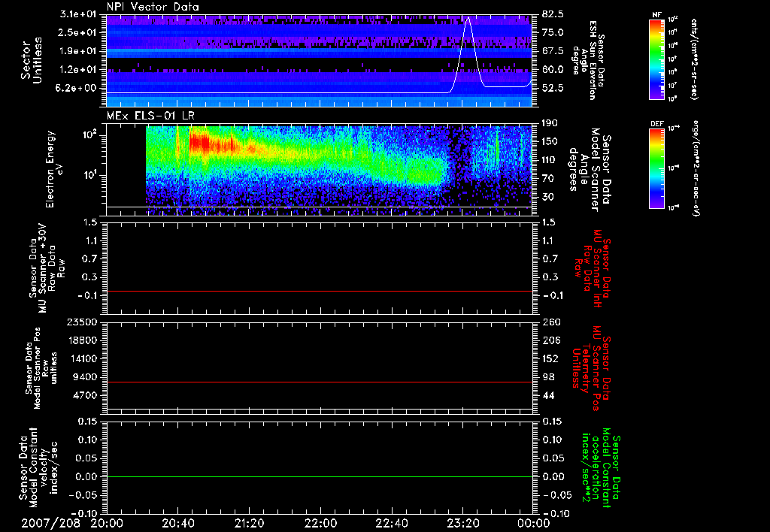This screenshot has height=532, width=770.
Task: Click the 22:00 time axis label
Action: point(320,523)
